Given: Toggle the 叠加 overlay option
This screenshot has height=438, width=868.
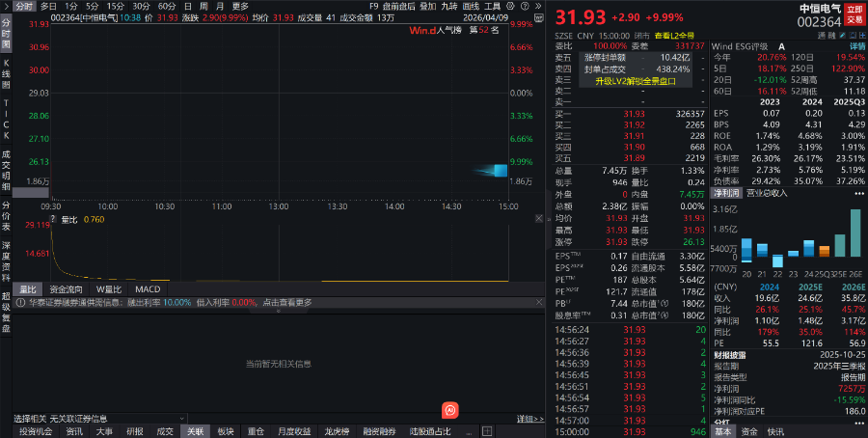Looking at the screenshot, I should click(427, 6).
